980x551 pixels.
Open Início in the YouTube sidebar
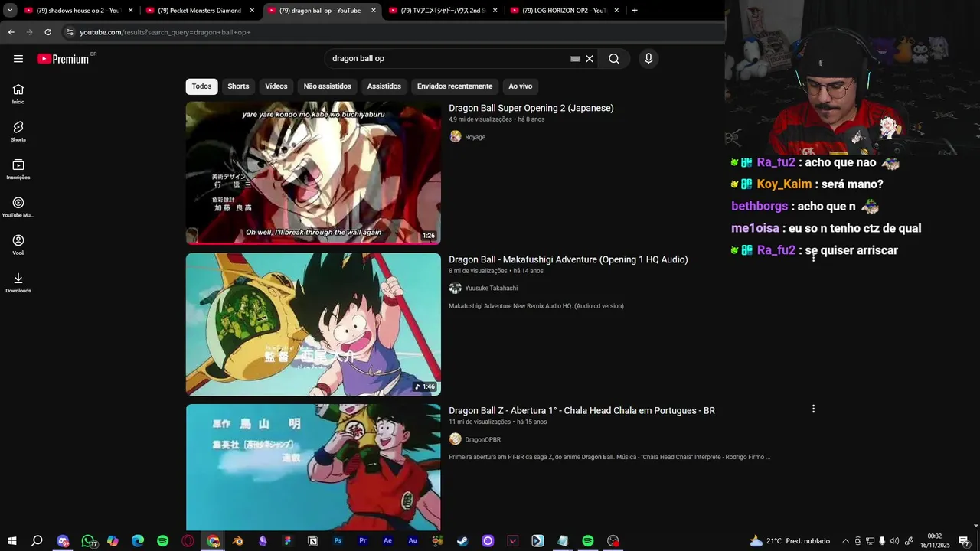18,93
